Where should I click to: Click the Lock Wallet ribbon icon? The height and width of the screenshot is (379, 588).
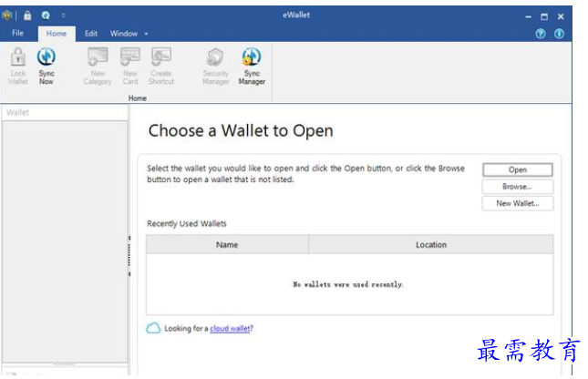(18, 67)
